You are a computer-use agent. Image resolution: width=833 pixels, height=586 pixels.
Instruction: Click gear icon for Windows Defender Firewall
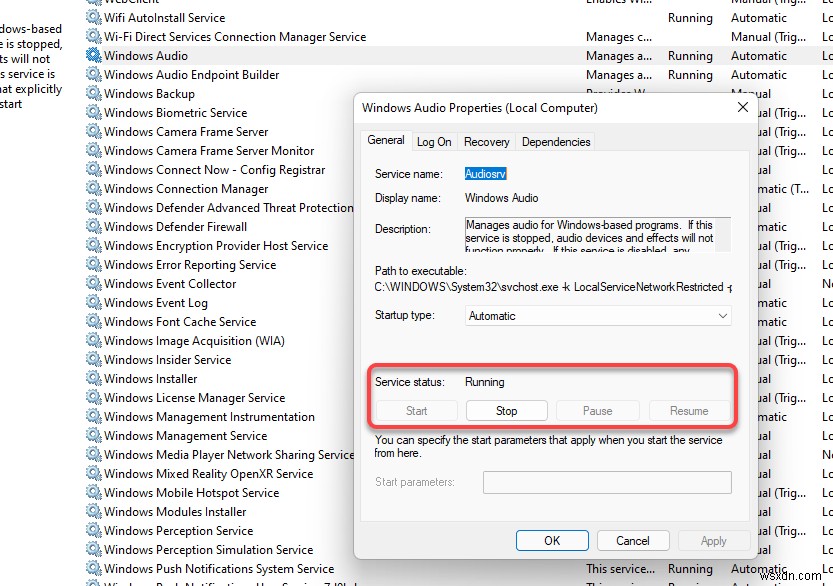tap(94, 226)
